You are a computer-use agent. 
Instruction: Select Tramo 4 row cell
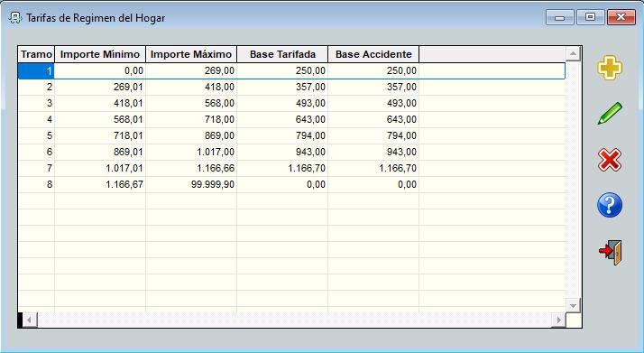(x=36, y=119)
